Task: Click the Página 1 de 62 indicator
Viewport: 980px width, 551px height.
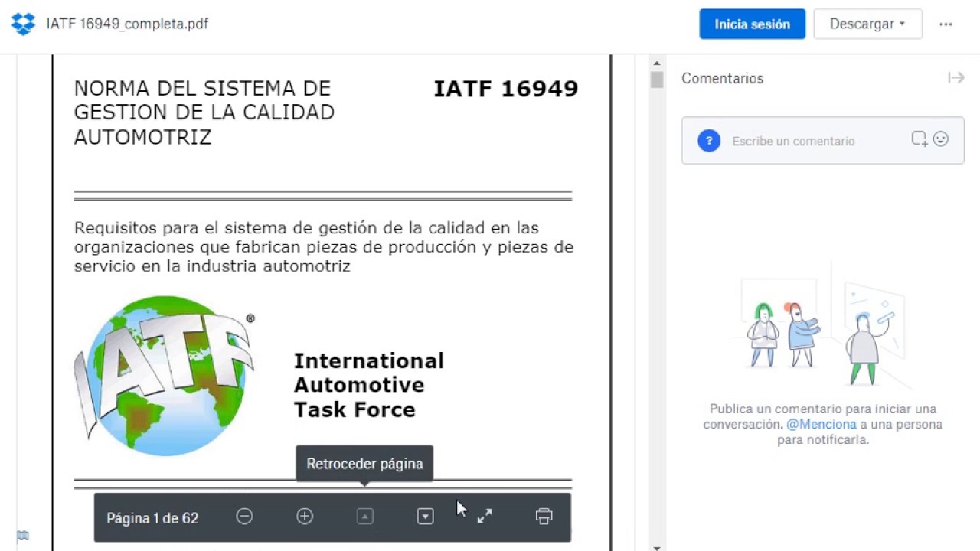Action: point(152,518)
